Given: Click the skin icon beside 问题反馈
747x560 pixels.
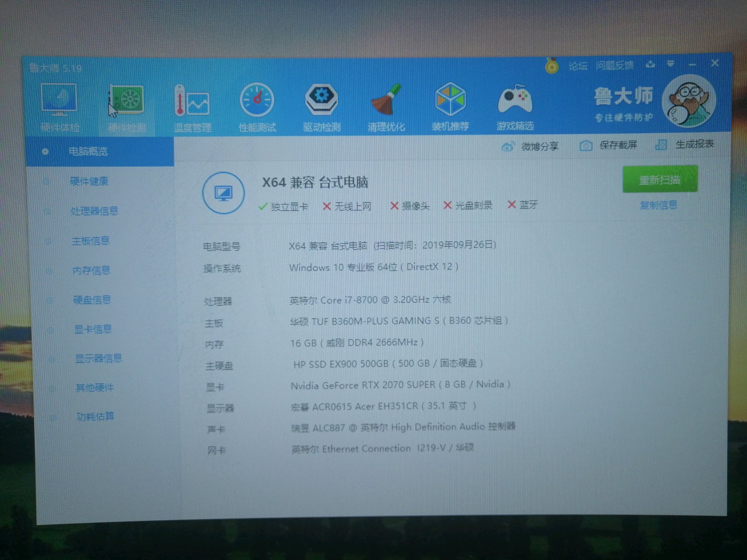Looking at the screenshot, I should pyautogui.click(x=650, y=64).
